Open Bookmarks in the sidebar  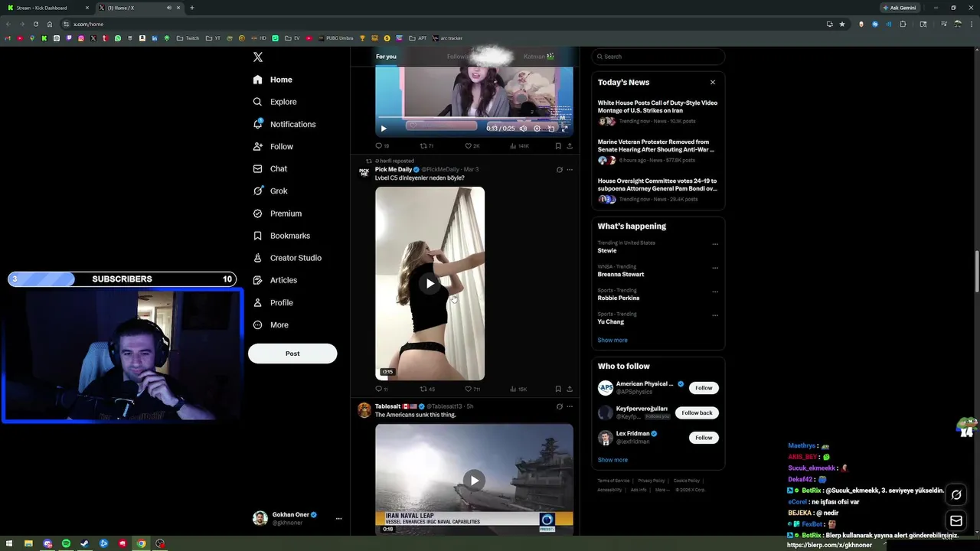tap(281, 236)
